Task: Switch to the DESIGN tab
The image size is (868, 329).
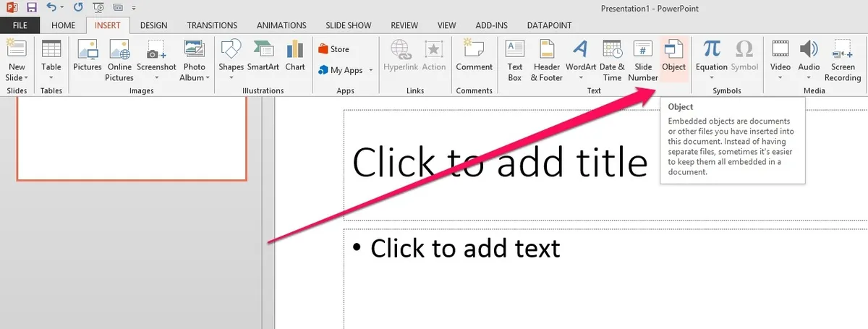Action: point(153,25)
